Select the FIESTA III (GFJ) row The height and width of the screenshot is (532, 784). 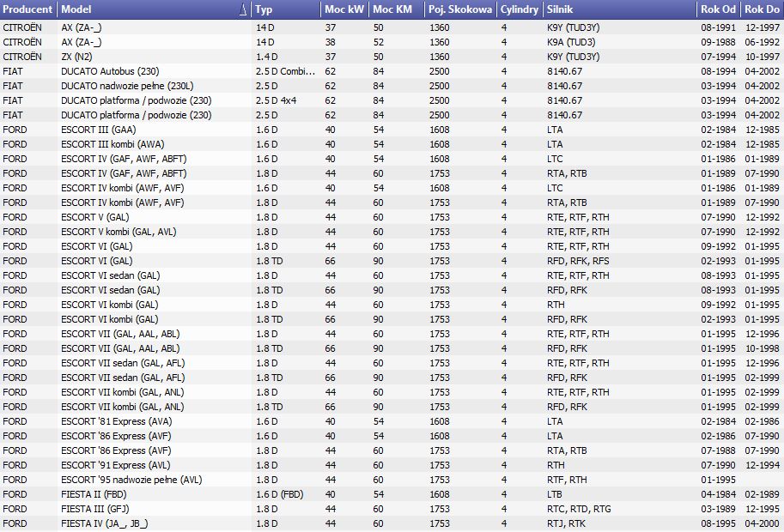point(392,509)
